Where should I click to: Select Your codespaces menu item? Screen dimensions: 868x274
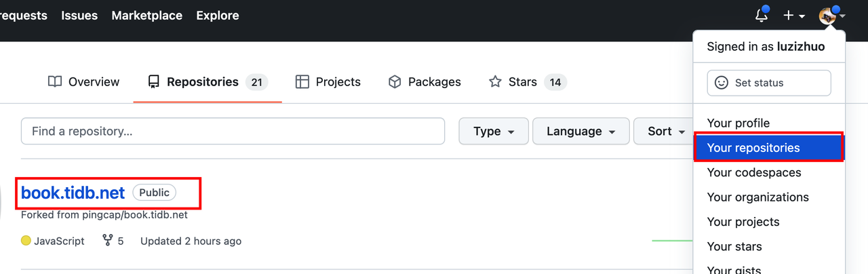click(753, 172)
